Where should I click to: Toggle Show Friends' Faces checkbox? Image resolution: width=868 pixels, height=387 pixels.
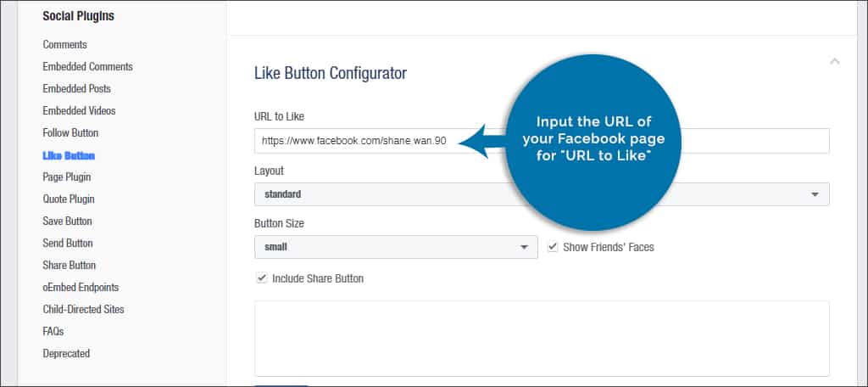(x=552, y=247)
